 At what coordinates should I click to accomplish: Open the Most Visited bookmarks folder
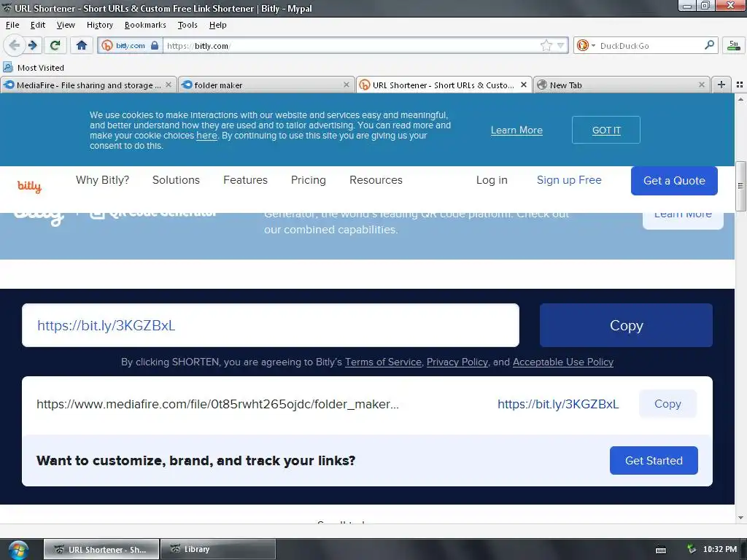[34, 68]
